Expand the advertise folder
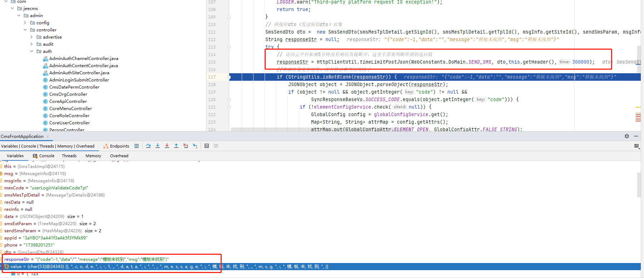Image resolution: width=644 pixels, height=278 pixels. tap(32, 37)
